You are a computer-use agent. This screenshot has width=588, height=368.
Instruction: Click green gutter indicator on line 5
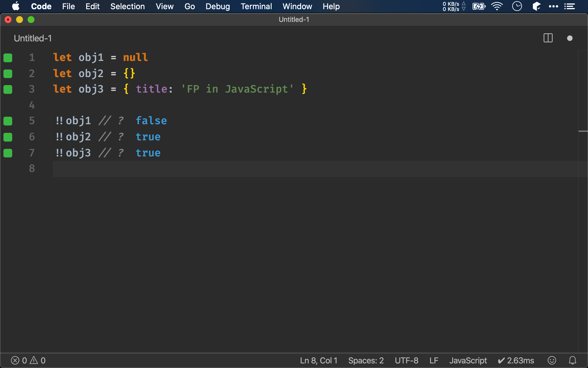pos(8,121)
